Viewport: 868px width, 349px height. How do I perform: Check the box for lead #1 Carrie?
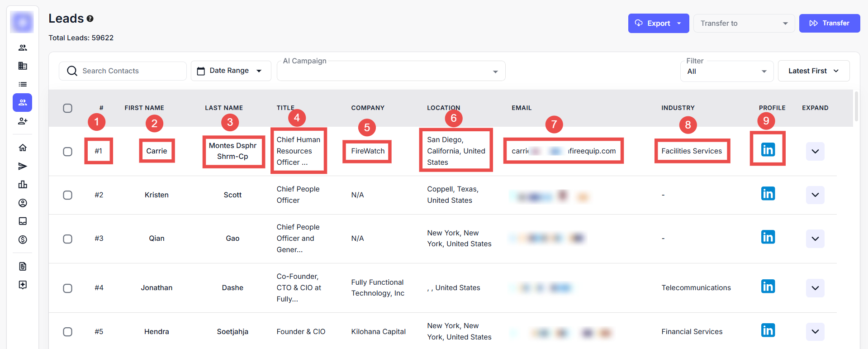68,152
